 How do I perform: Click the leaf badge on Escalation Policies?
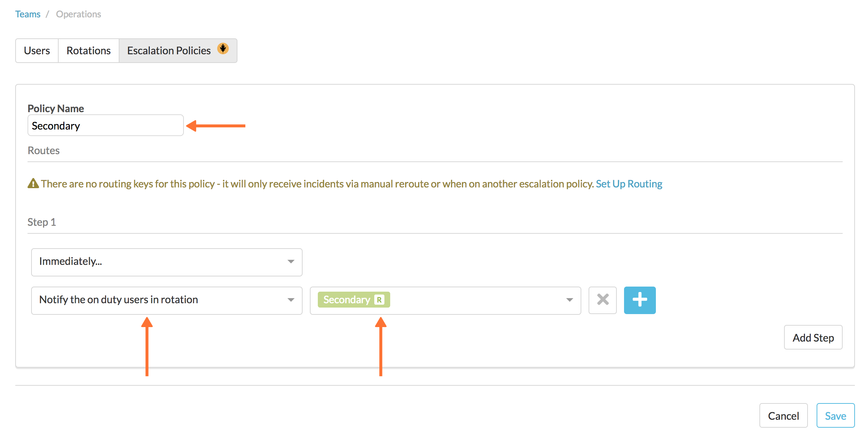(x=223, y=48)
